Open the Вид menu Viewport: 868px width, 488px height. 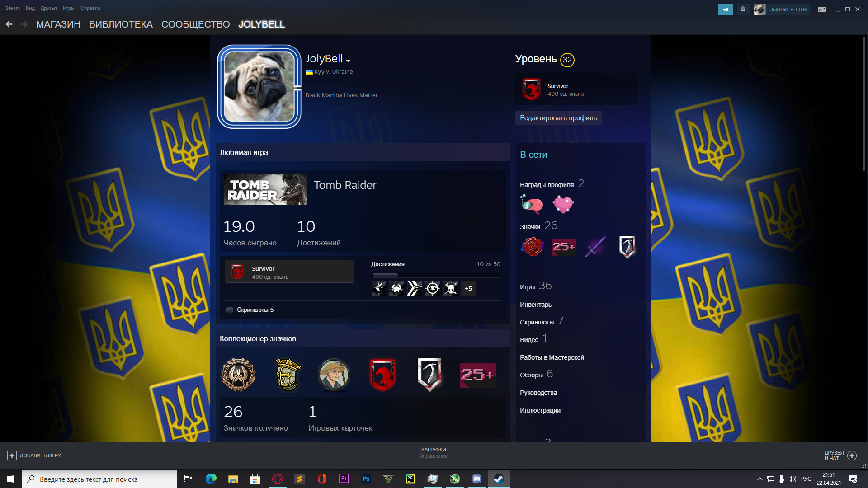(x=30, y=8)
